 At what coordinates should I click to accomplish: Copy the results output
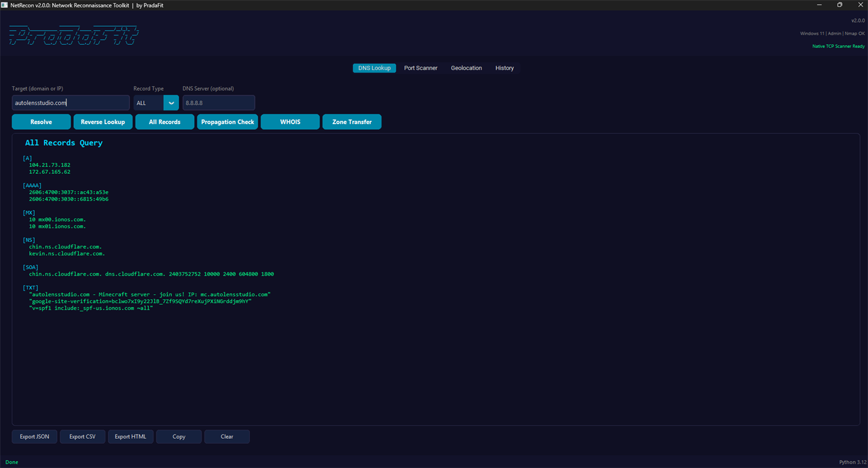tap(179, 436)
